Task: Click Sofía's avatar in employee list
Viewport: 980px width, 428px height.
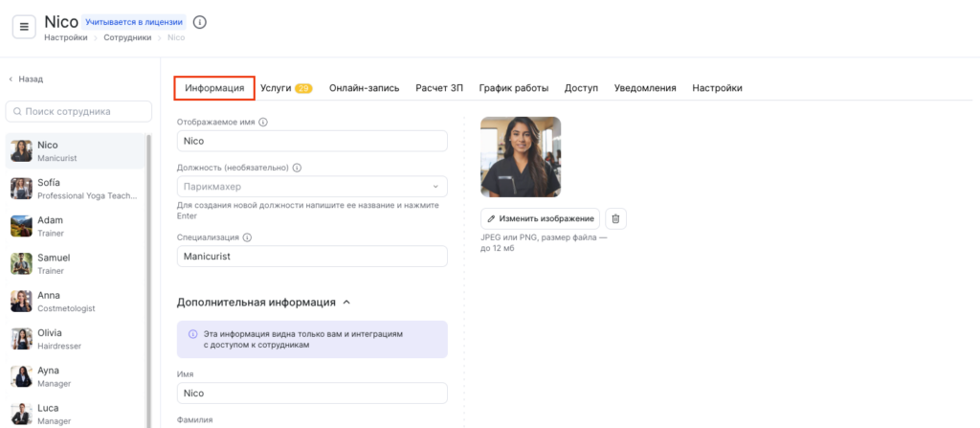Action: click(x=21, y=188)
